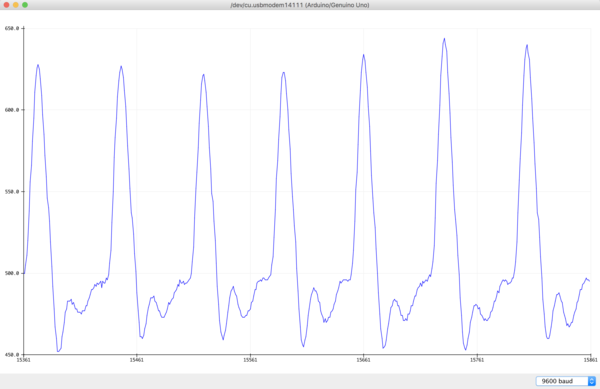The width and height of the screenshot is (600, 389).
Task: Click the 15661 x-axis tick label
Action: [364, 360]
